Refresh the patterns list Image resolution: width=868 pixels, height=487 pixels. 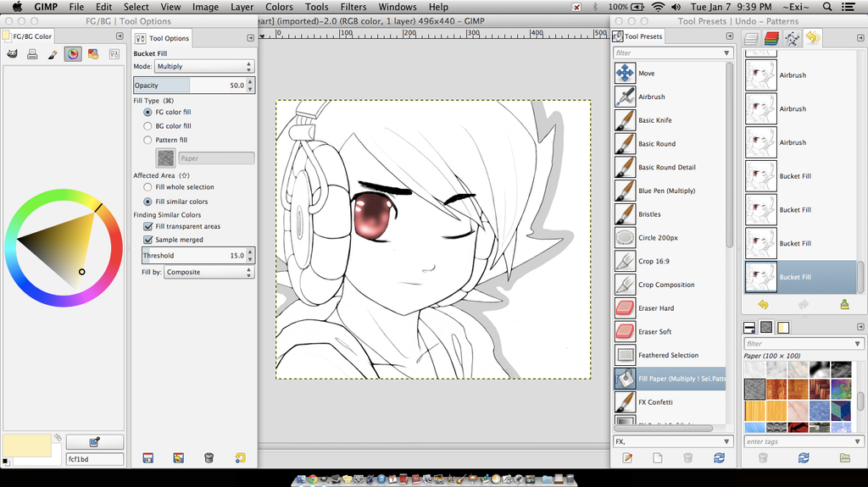(x=804, y=457)
